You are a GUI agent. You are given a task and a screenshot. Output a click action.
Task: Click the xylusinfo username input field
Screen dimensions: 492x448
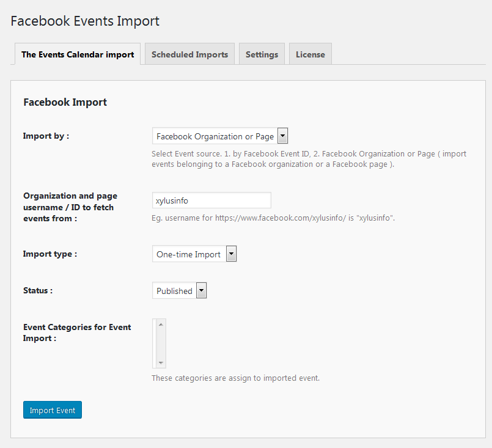pos(211,200)
